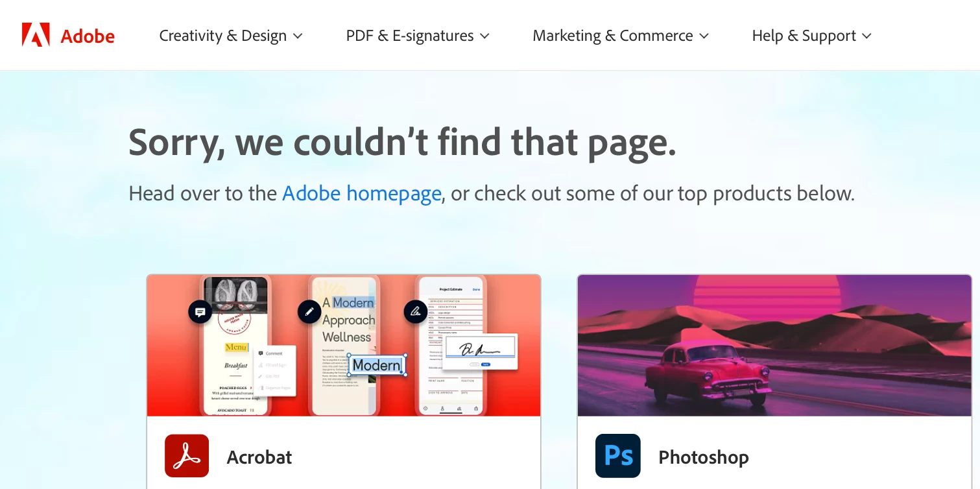Open the Acrobat phone mockups banner image
Image resolution: width=980 pixels, height=489 pixels.
pyautogui.click(x=344, y=345)
